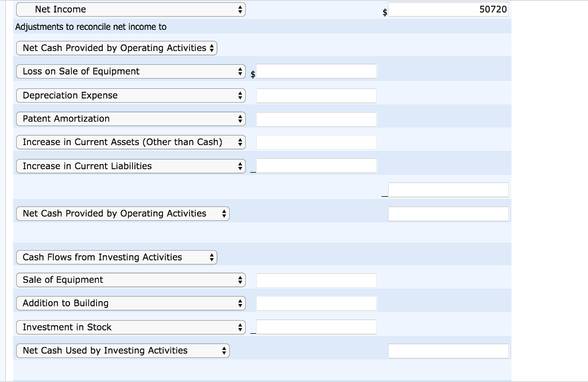This screenshot has height=382, width=588.
Task: Click the Patent Amortization amount input
Action: tap(316, 119)
